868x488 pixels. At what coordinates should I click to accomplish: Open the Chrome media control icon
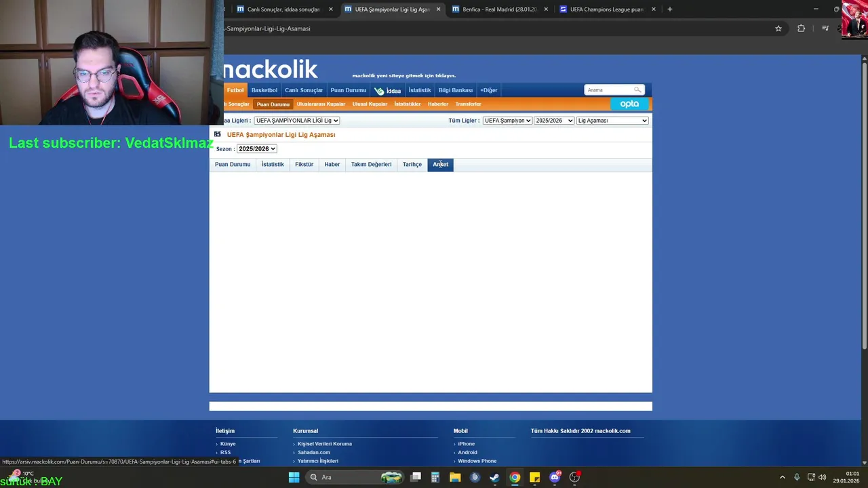click(825, 28)
